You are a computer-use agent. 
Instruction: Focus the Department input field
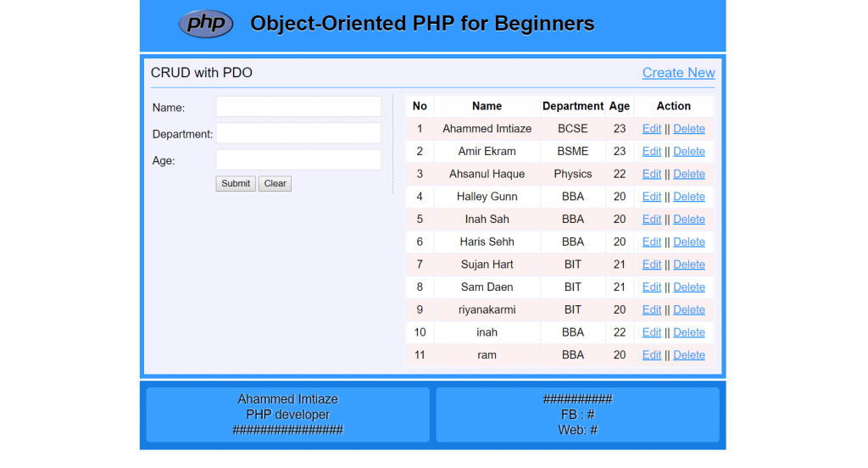pos(298,133)
